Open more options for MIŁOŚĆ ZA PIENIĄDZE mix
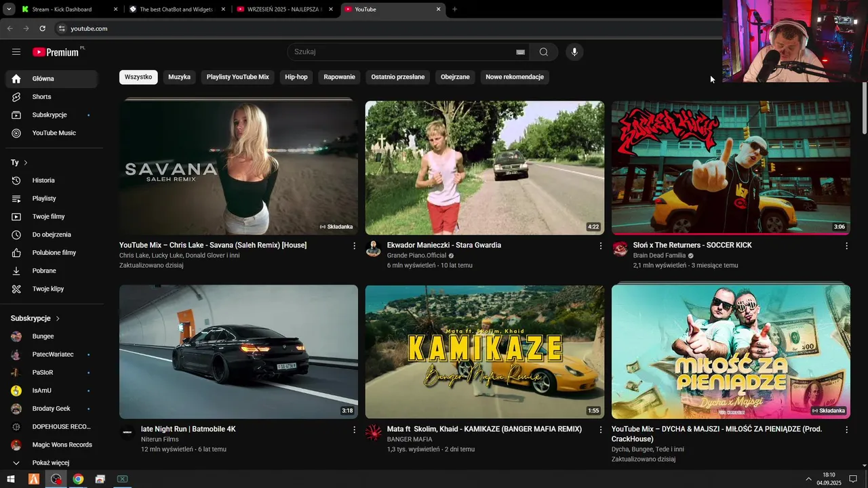The width and height of the screenshot is (868, 488). [846, 430]
